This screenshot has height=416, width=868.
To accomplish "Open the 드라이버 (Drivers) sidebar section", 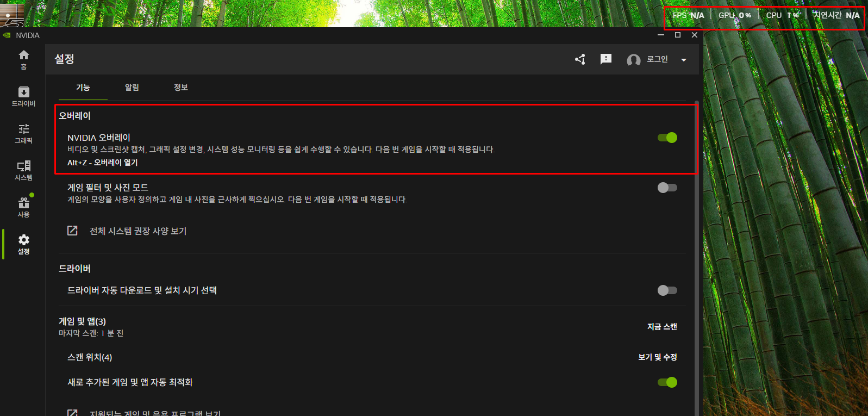I will pyautogui.click(x=23, y=96).
